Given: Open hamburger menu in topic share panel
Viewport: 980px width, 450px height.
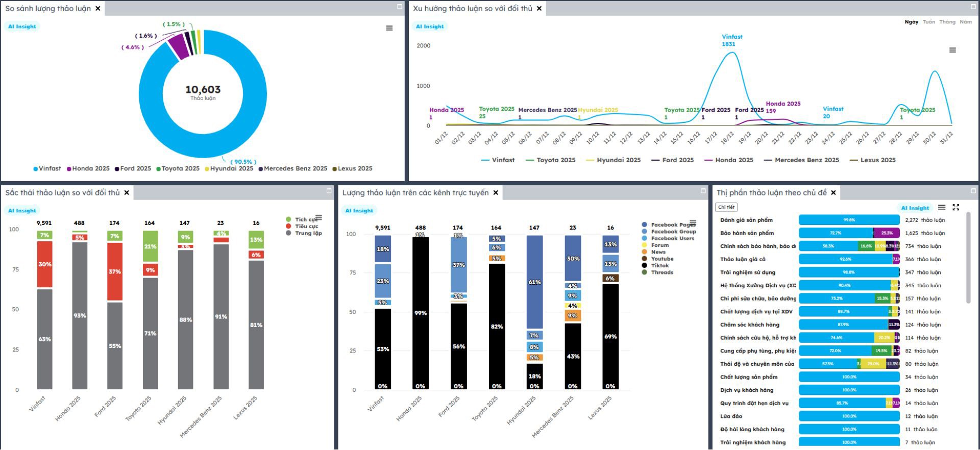Looking at the screenshot, I should [942, 207].
